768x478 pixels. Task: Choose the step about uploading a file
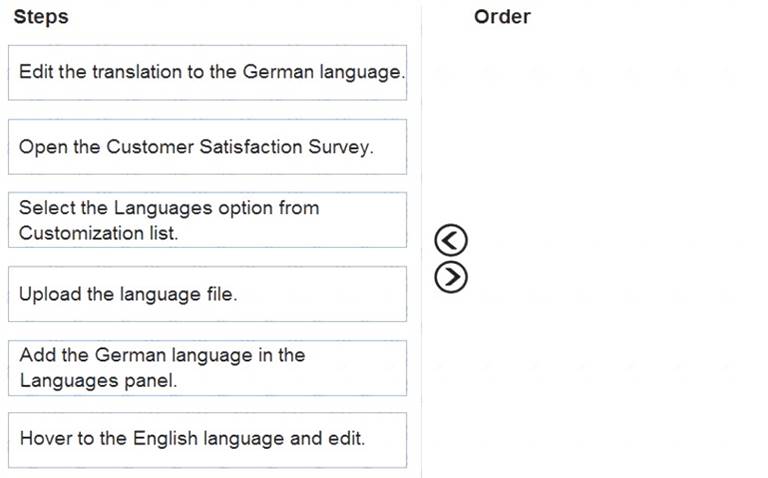(x=207, y=294)
